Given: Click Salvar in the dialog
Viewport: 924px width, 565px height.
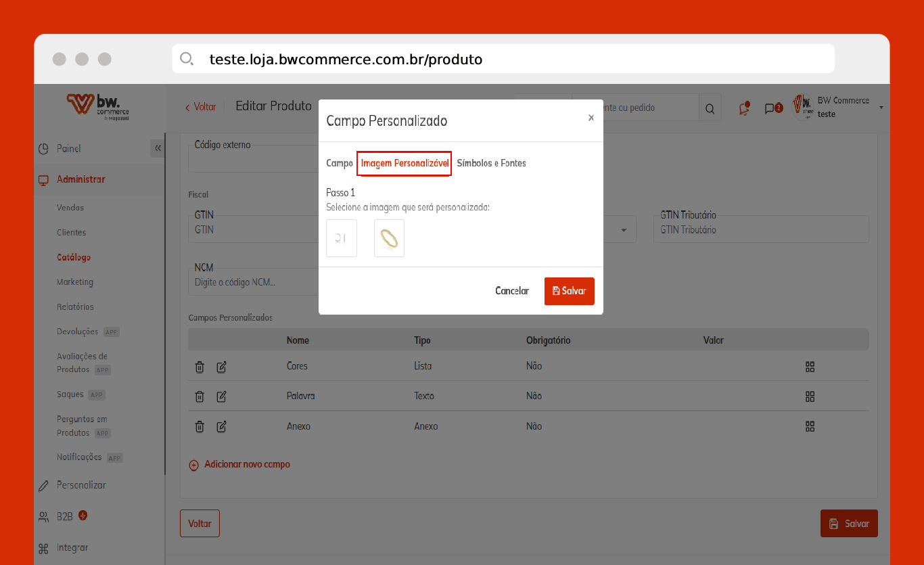Looking at the screenshot, I should point(569,291).
